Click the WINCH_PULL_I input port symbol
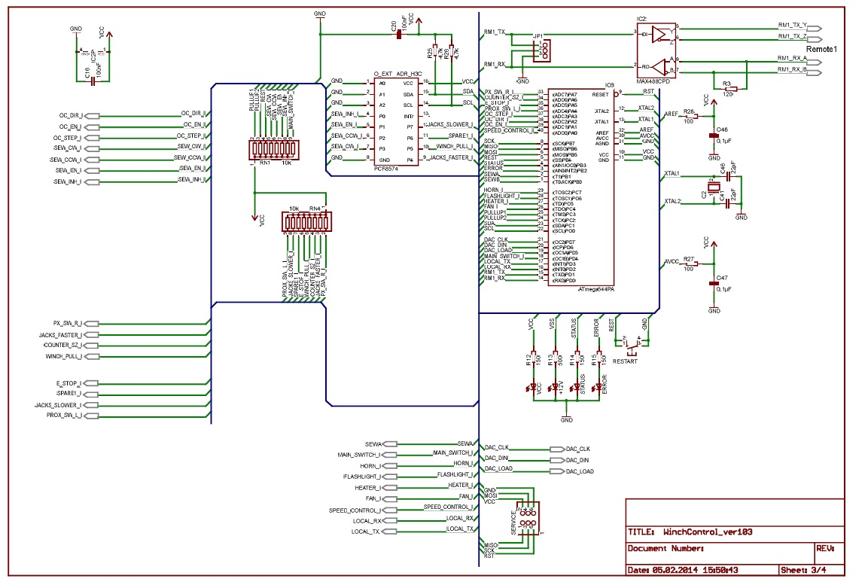The height and width of the screenshot is (588, 868). coord(91,356)
